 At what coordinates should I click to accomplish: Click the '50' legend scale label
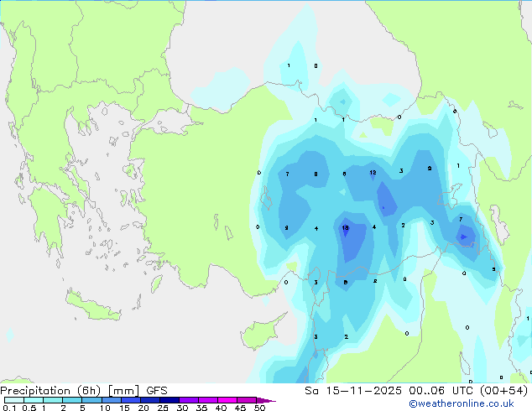(x=259, y=408)
